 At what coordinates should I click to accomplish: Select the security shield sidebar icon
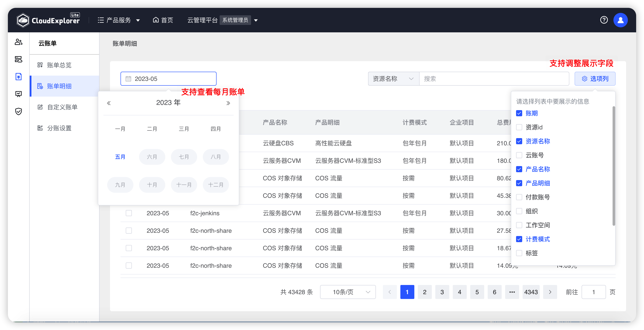(x=18, y=112)
